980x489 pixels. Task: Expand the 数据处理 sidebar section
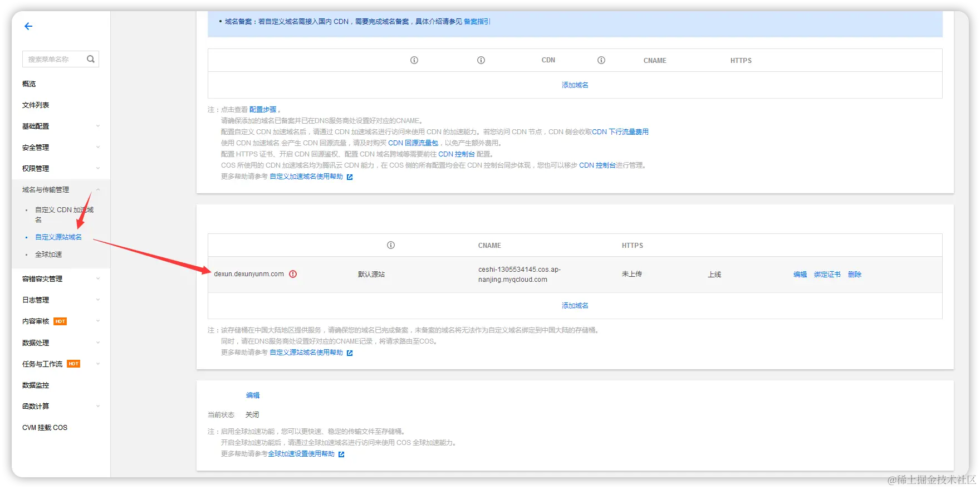(x=98, y=343)
